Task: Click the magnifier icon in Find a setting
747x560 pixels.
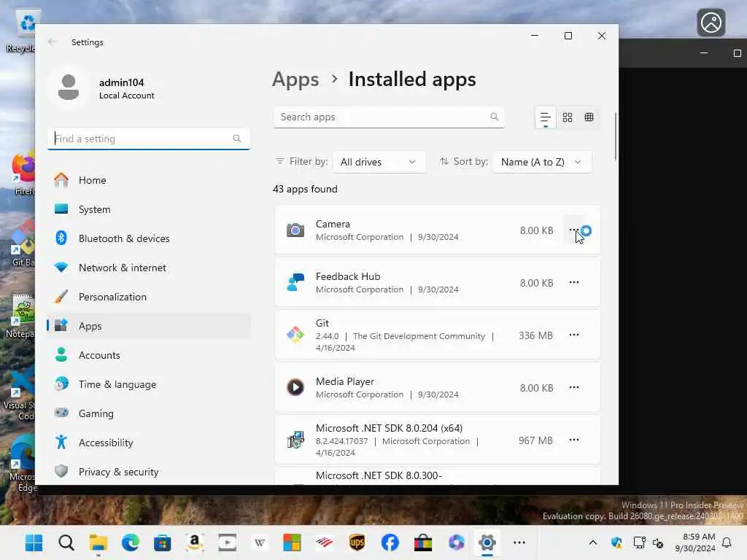Action: pos(237,139)
